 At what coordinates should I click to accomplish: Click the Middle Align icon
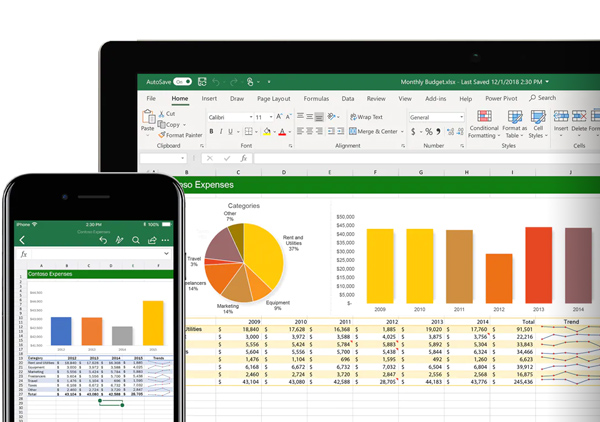tap(310, 116)
